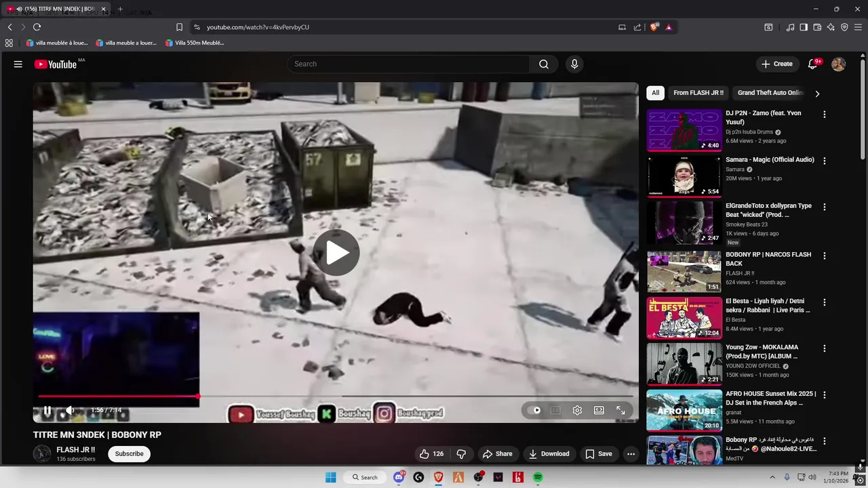
Task: Open YouTube notifications bell
Action: (812, 64)
